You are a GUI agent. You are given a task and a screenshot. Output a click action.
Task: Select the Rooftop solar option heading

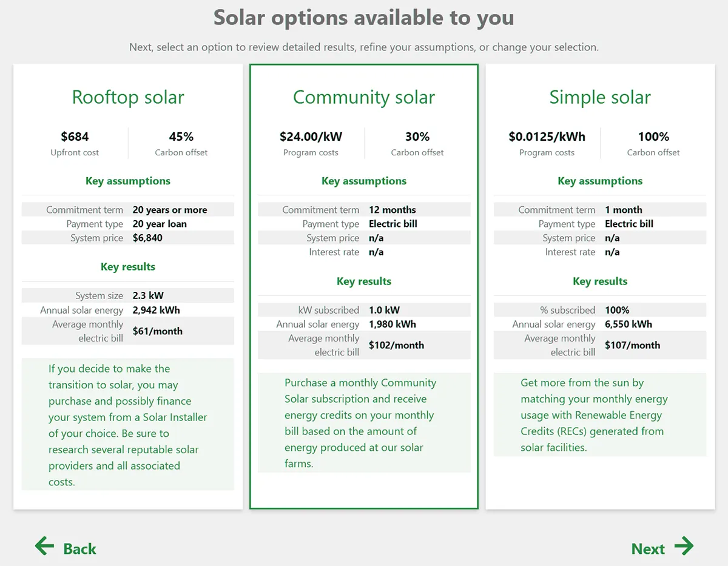coord(128,97)
